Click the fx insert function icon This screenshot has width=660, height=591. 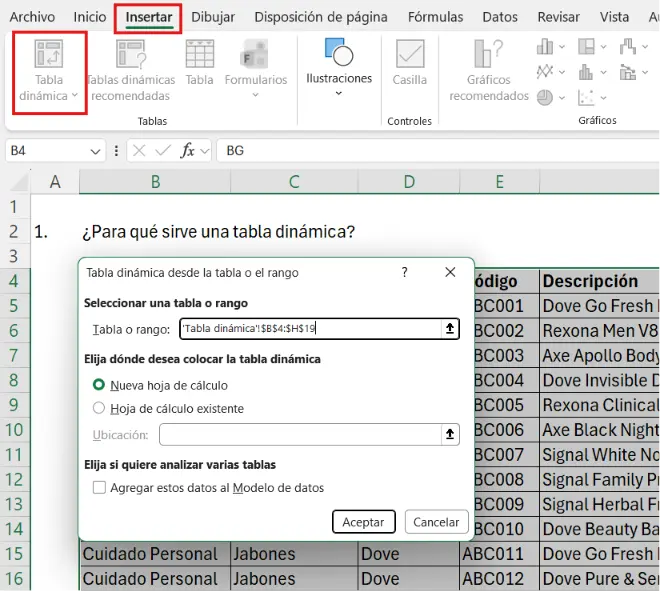(187, 150)
